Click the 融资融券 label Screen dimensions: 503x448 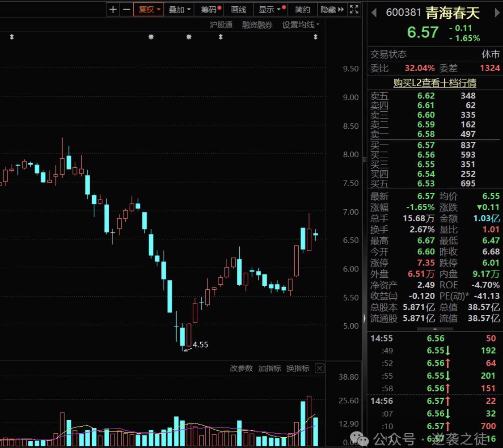point(257,25)
